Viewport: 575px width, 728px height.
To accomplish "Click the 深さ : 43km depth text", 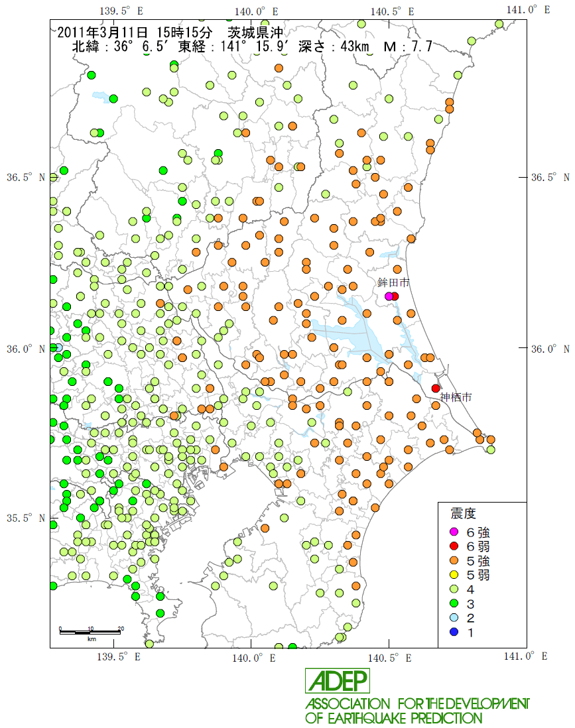I will [x=334, y=46].
